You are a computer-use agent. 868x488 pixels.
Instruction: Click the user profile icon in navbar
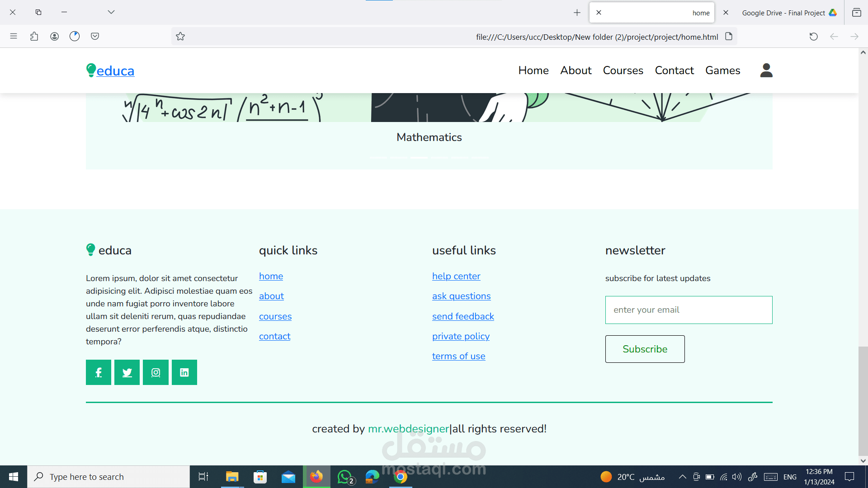[x=766, y=70]
